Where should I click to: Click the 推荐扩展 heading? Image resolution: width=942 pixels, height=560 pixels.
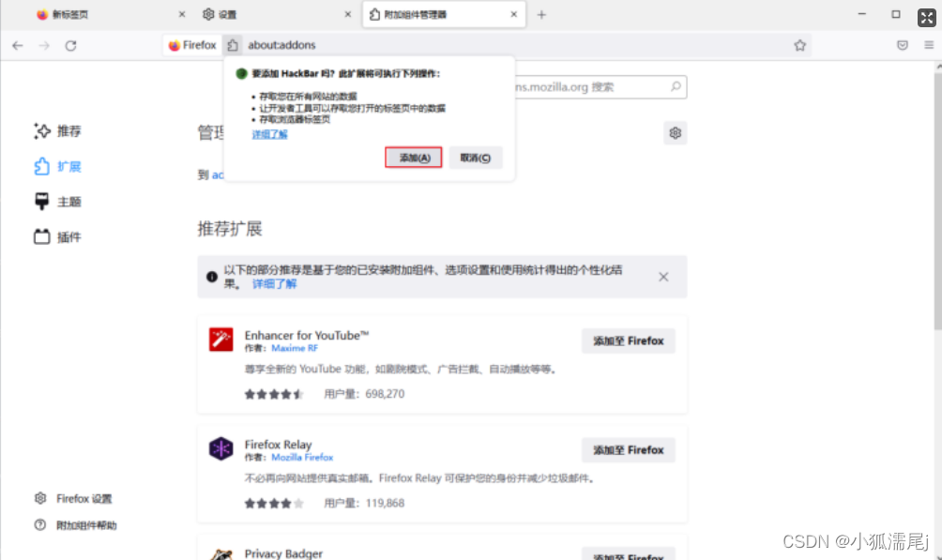230,229
